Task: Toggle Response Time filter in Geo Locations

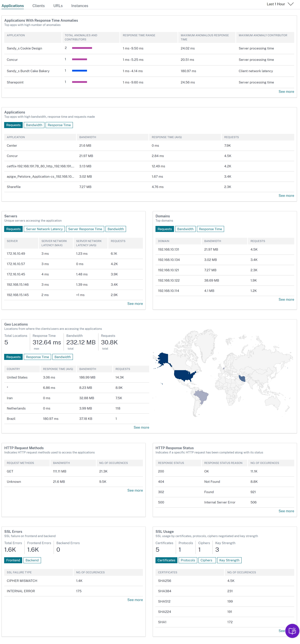Action: [x=38, y=357]
